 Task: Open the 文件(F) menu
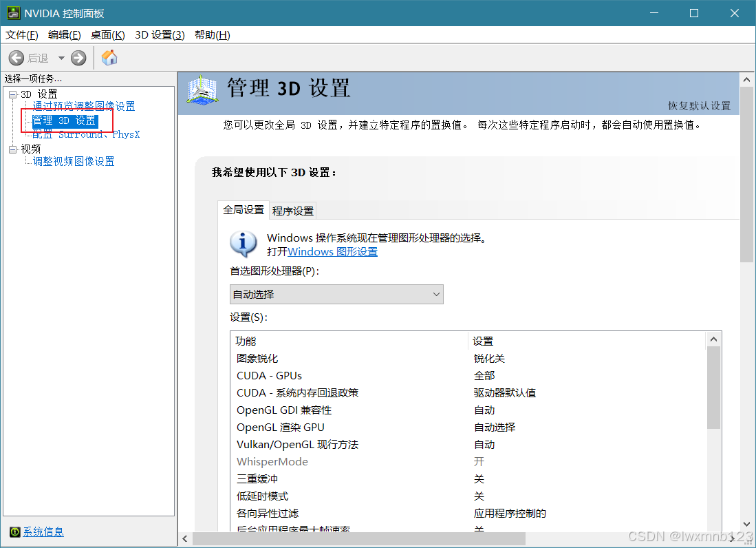click(x=22, y=35)
